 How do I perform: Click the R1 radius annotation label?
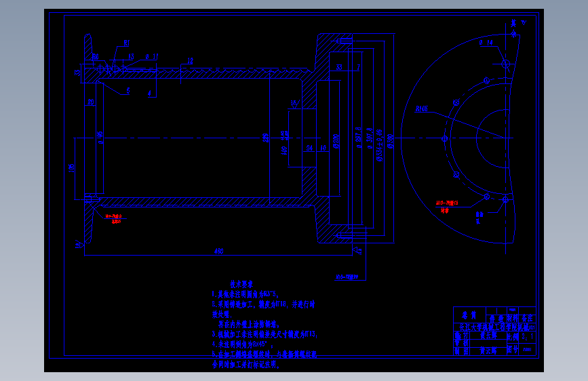(x=126, y=43)
